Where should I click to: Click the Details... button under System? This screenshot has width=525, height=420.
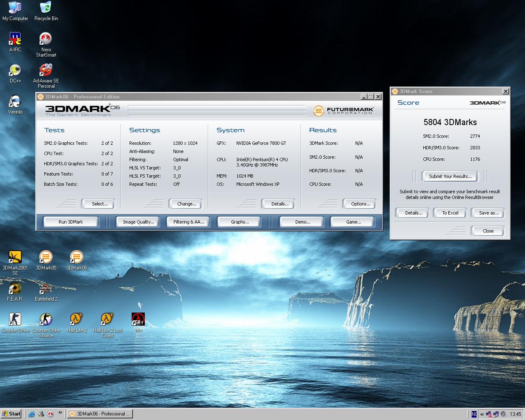click(278, 204)
